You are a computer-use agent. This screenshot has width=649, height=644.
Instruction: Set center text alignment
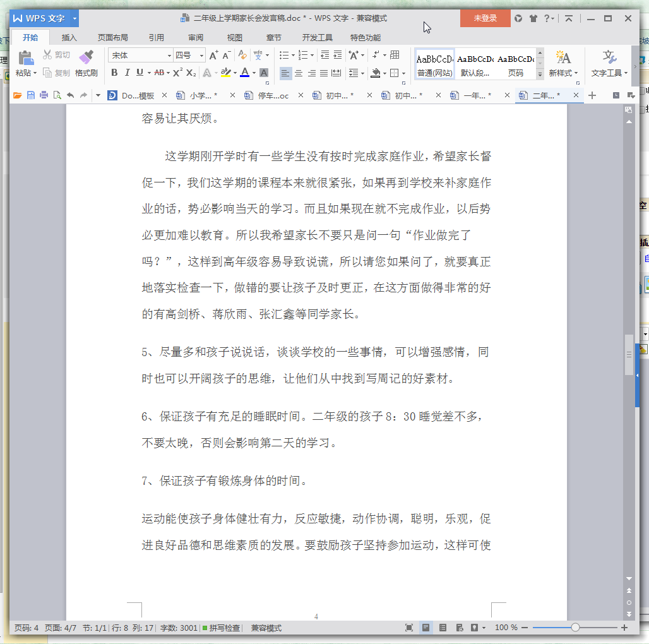[299, 73]
